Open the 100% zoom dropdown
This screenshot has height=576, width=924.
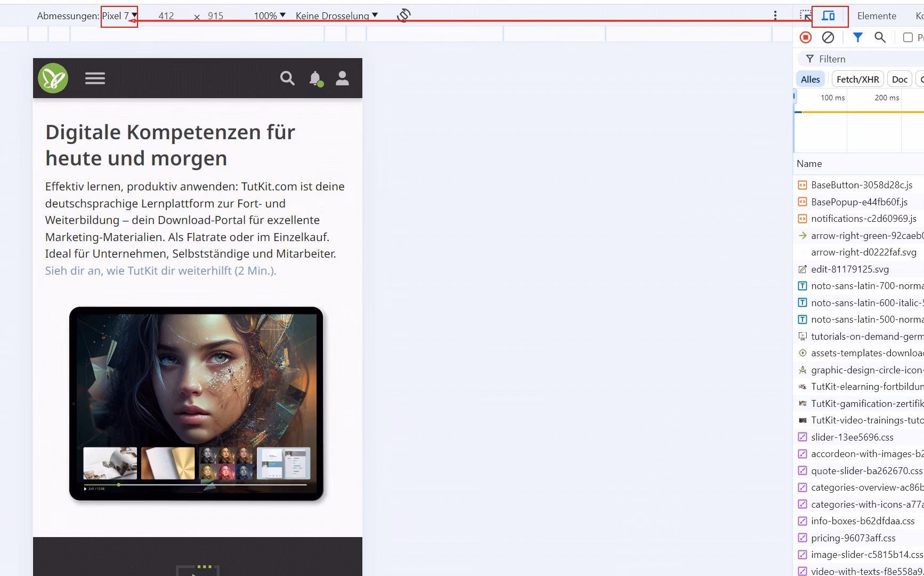pyautogui.click(x=269, y=15)
